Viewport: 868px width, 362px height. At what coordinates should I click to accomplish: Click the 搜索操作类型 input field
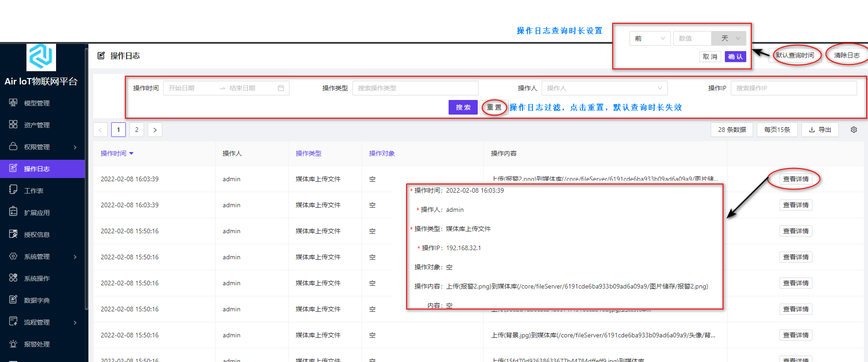(x=415, y=88)
